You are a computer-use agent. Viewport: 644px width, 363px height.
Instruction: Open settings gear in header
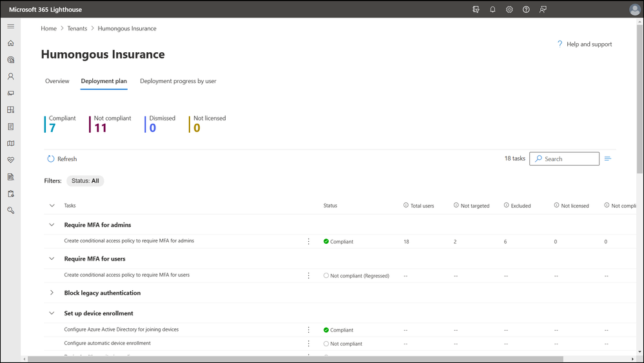pyautogui.click(x=509, y=10)
